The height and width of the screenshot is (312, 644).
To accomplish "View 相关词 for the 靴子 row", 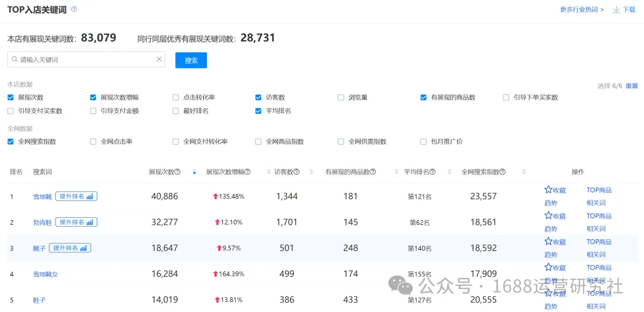I will [x=596, y=255].
